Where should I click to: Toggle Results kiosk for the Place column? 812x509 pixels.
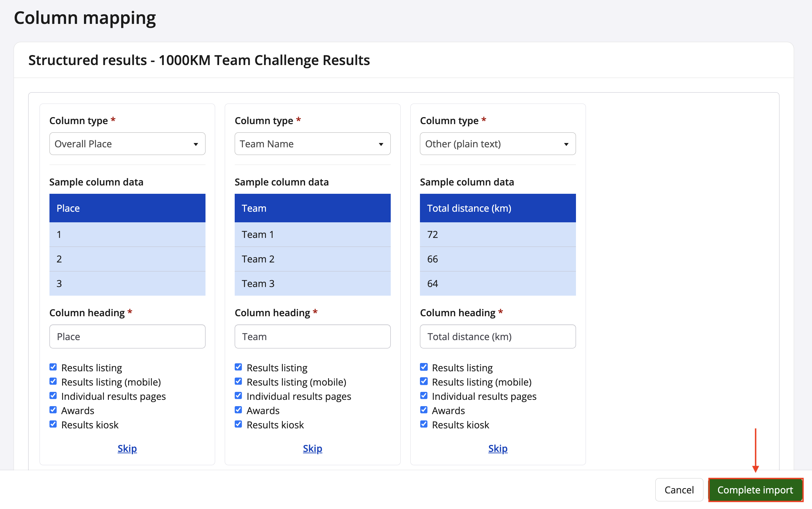53,424
